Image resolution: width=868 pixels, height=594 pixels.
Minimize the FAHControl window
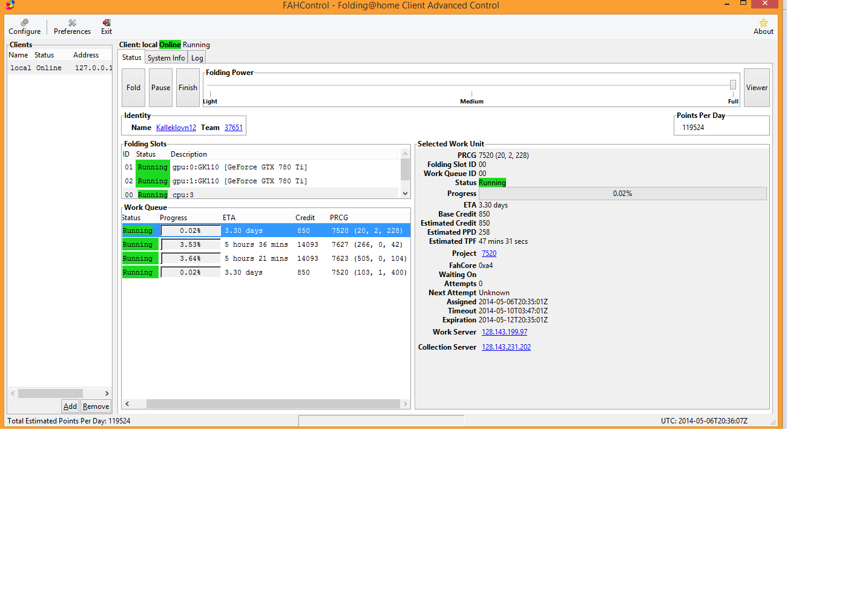click(726, 4)
